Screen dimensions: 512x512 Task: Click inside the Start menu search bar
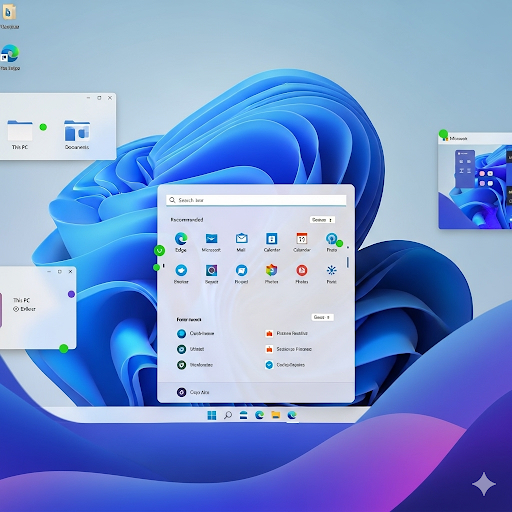pos(256,200)
